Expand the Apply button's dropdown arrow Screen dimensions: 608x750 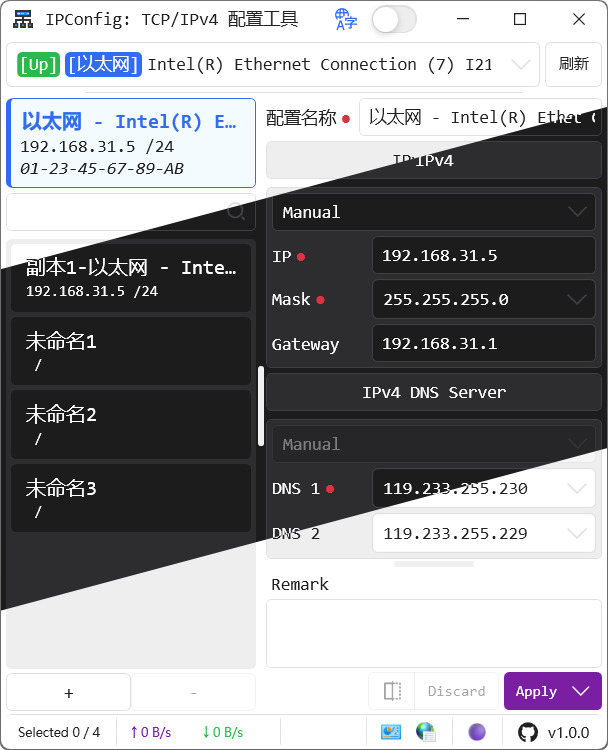pos(581,691)
